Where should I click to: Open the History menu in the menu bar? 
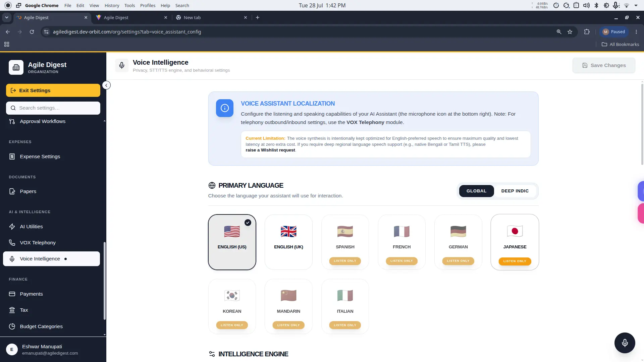(112, 5)
